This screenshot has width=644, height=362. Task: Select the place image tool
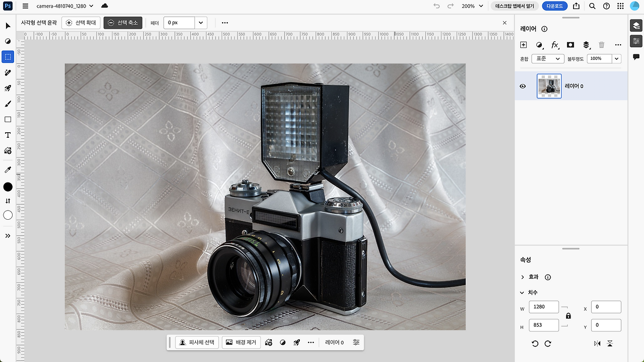[x=8, y=150]
